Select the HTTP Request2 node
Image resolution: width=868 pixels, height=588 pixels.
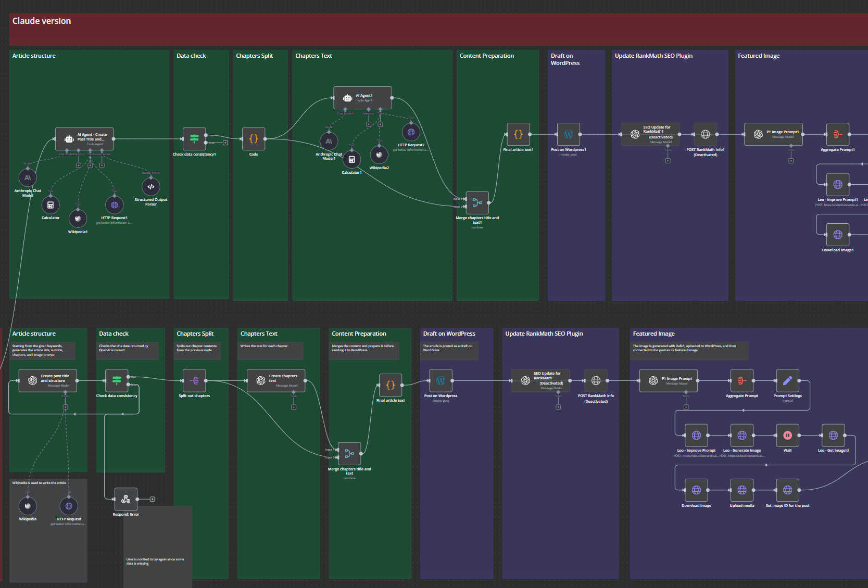[411, 132]
